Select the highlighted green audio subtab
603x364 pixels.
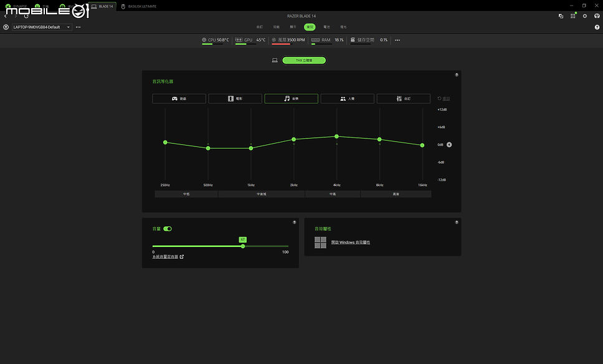click(x=310, y=27)
